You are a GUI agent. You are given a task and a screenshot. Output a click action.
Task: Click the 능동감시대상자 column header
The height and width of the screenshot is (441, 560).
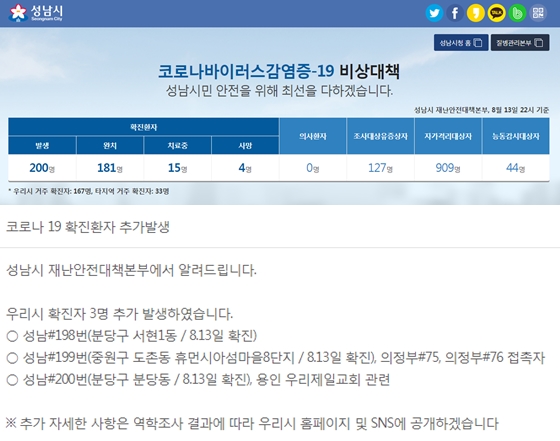tap(516, 136)
